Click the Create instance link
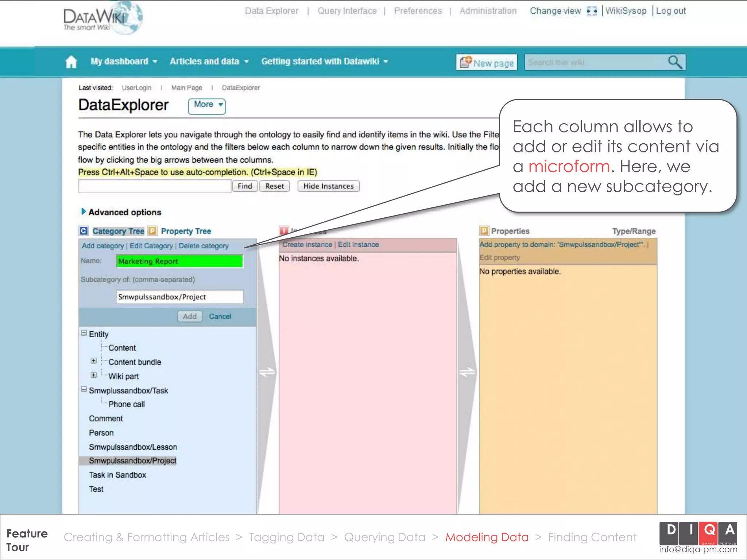Viewport: 747px width, 560px height. (x=307, y=245)
